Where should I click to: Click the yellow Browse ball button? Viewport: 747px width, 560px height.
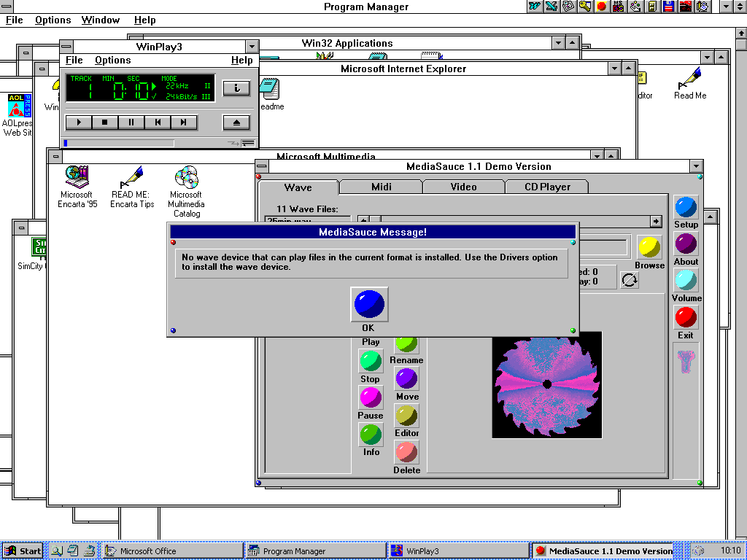(649, 248)
